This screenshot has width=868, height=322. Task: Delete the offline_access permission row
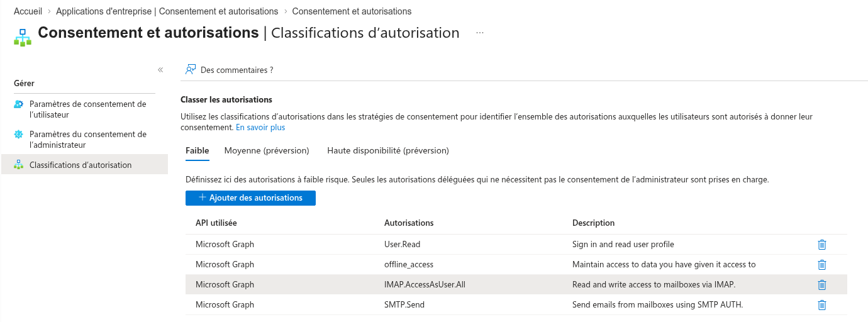click(821, 265)
